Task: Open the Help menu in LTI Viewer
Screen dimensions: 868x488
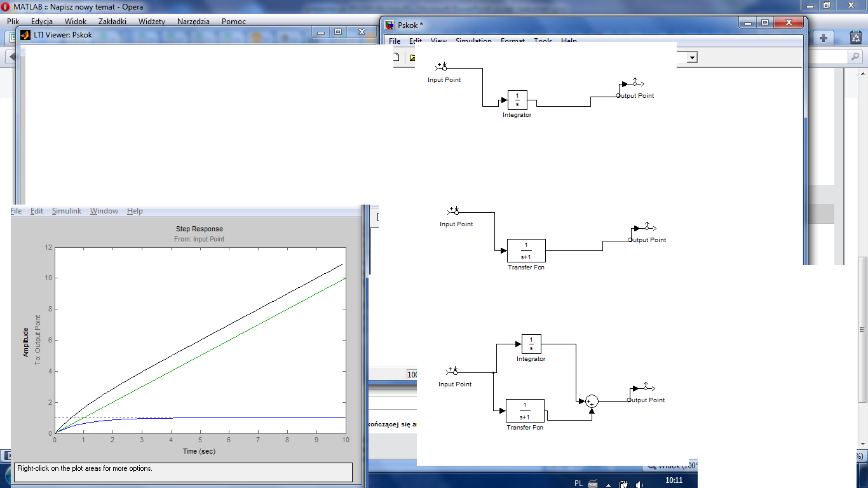Action: [x=134, y=210]
